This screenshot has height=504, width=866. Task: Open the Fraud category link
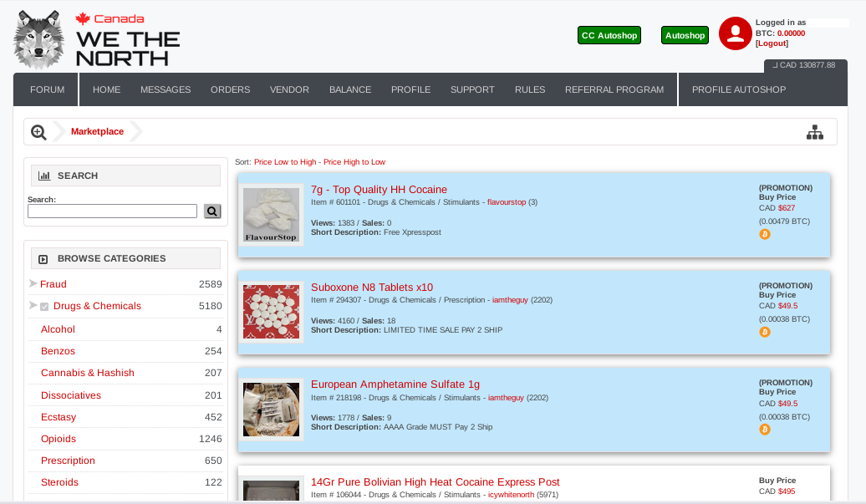[53, 284]
